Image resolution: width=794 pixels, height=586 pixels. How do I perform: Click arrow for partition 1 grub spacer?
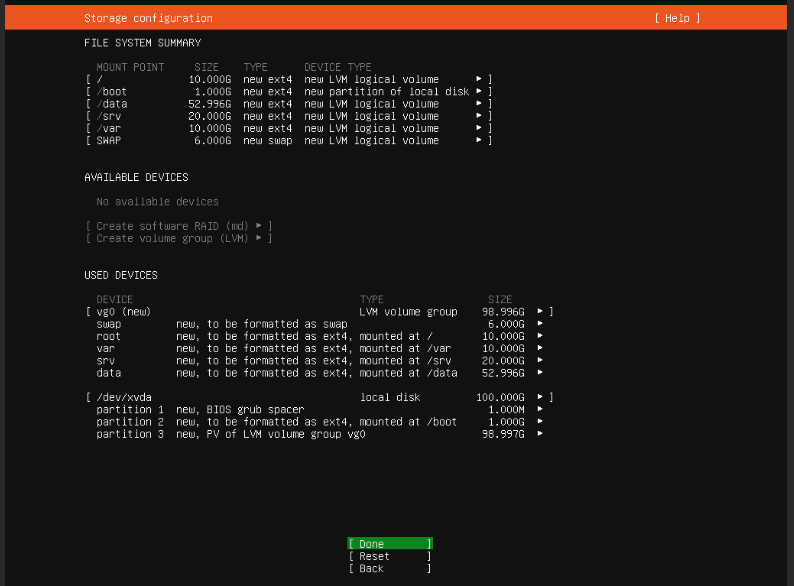(541, 409)
